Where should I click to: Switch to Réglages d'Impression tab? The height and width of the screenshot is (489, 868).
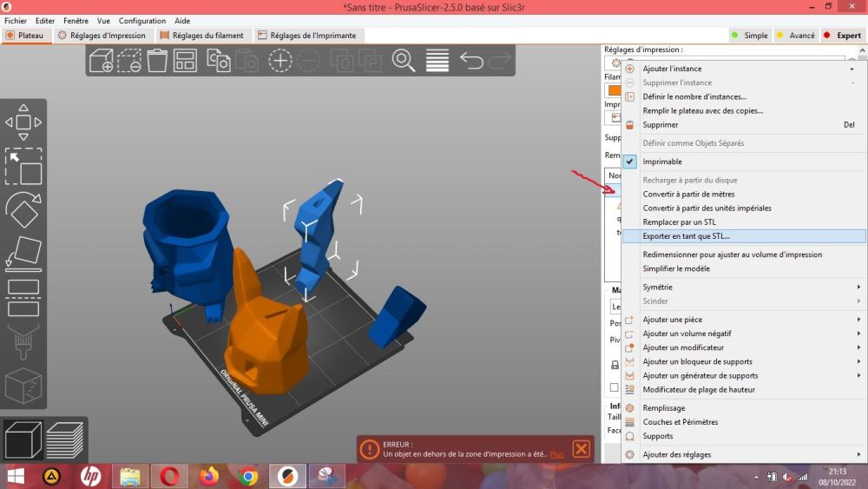[102, 36]
